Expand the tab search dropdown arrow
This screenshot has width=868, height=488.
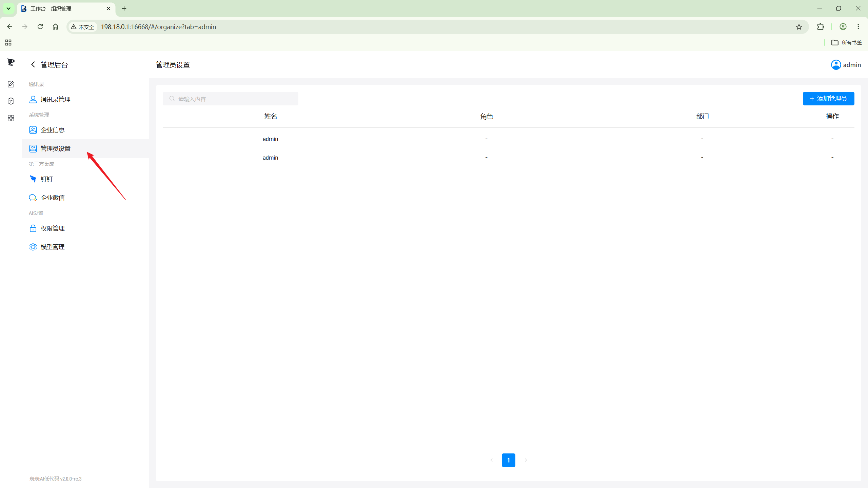(x=8, y=8)
